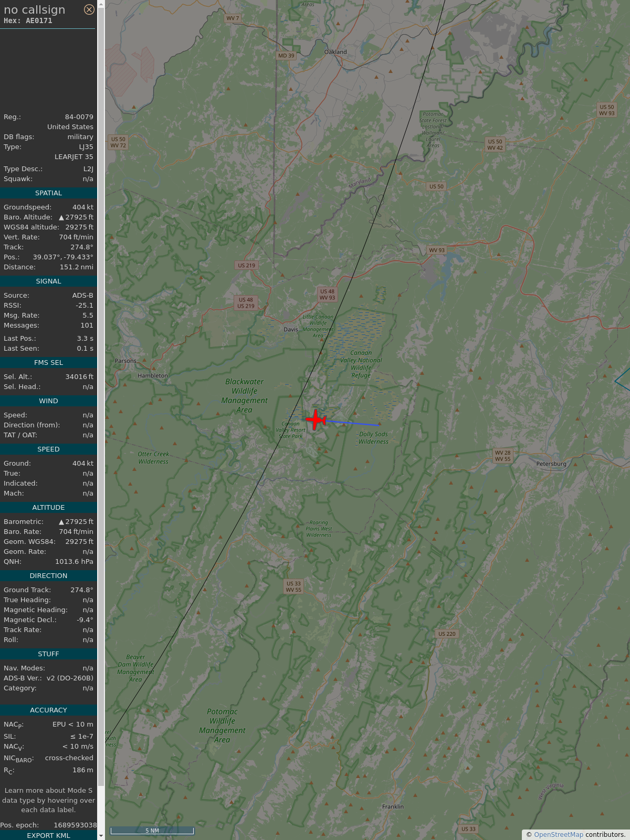Export the flight track as KML

pyautogui.click(x=48, y=835)
